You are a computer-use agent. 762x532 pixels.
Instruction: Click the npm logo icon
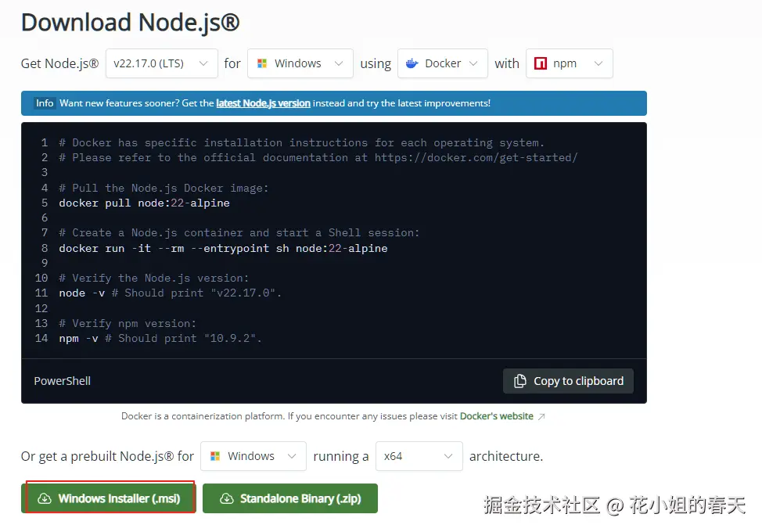(x=541, y=63)
